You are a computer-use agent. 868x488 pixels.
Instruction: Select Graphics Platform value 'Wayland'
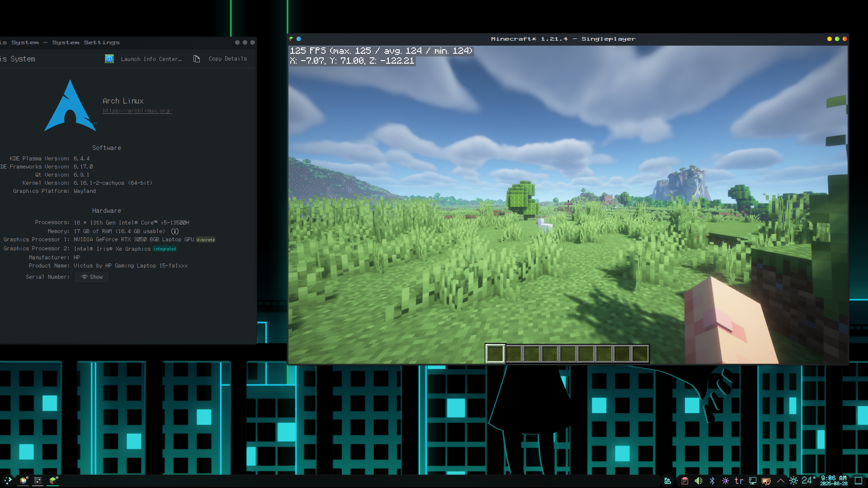coord(85,191)
